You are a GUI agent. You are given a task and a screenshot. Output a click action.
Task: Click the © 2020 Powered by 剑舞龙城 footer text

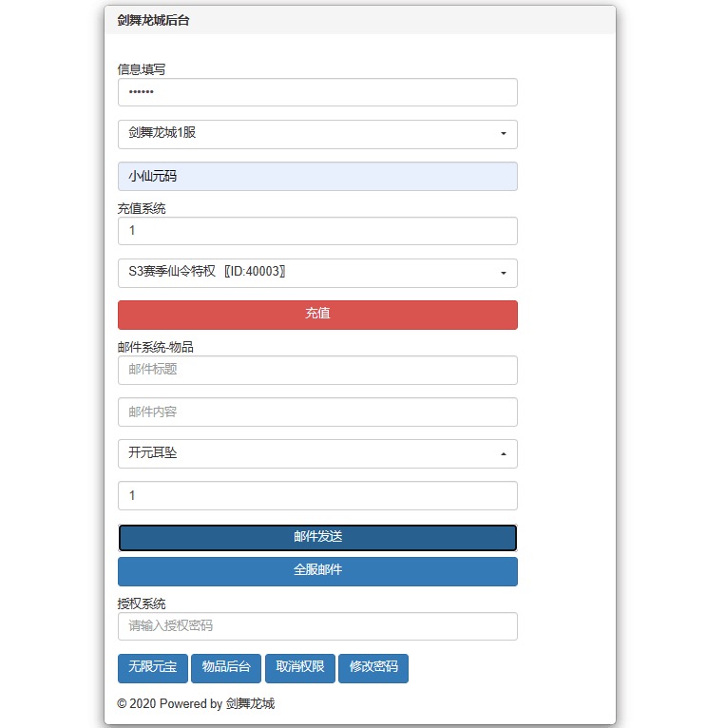click(x=196, y=703)
